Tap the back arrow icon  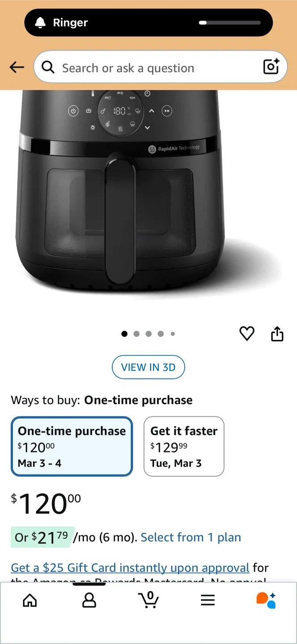[x=17, y=68]
